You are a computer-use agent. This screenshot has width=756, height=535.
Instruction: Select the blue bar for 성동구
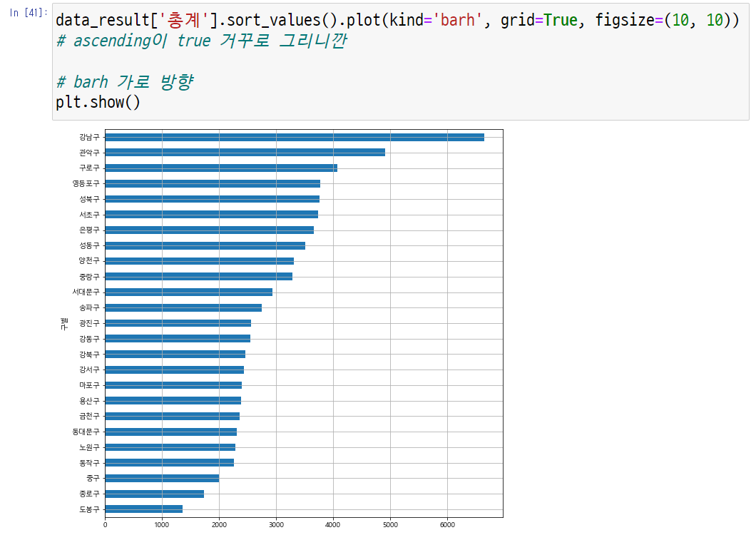tap(205, 245)
